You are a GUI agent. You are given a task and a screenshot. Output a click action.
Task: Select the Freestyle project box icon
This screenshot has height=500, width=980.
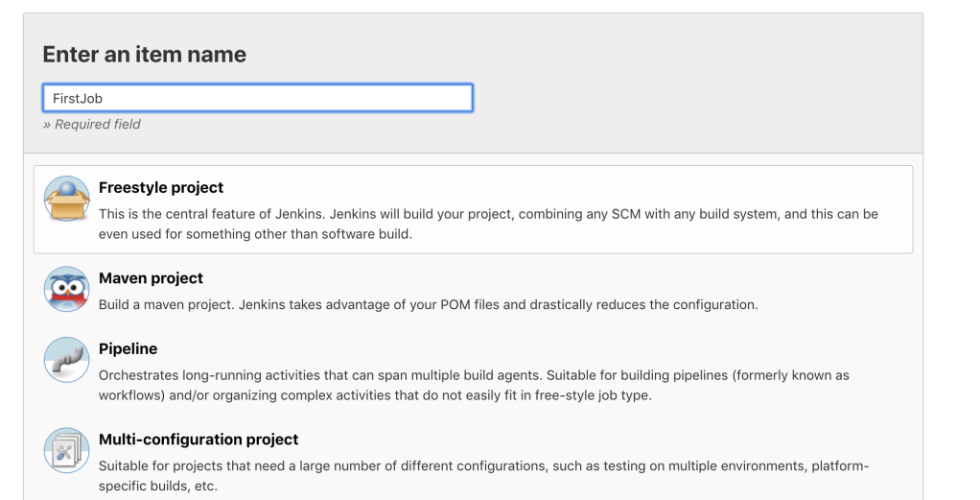coord(66,200)
